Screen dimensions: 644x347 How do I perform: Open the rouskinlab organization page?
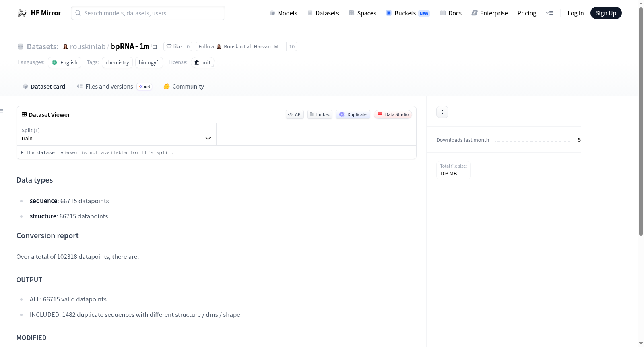pos(88,47)
